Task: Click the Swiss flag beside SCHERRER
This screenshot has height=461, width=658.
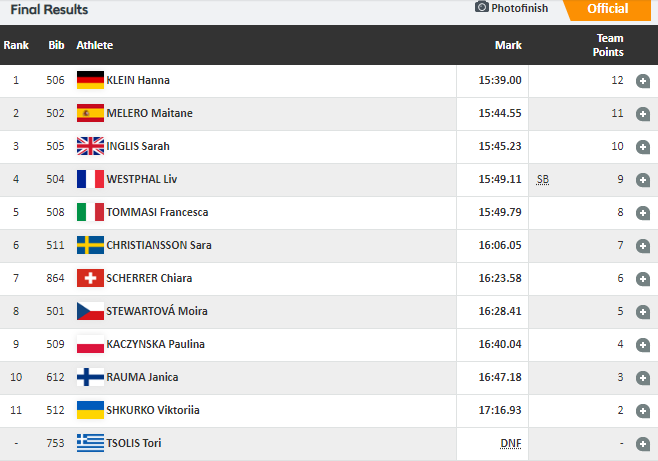Action: [x=90, y=278]
